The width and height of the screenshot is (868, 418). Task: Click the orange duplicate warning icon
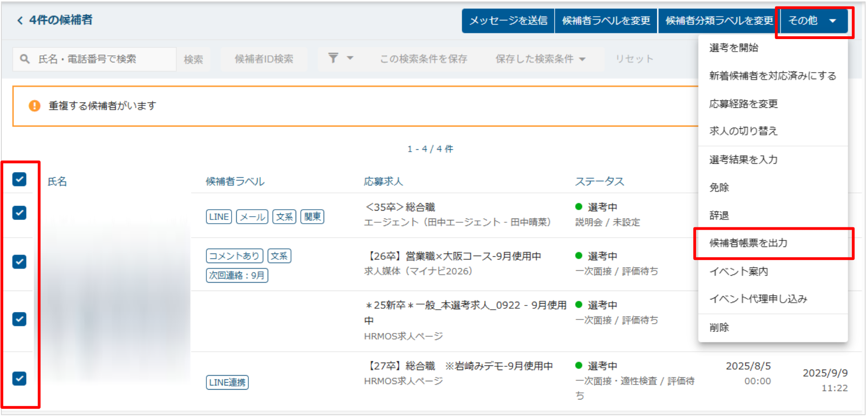(34, 106)
